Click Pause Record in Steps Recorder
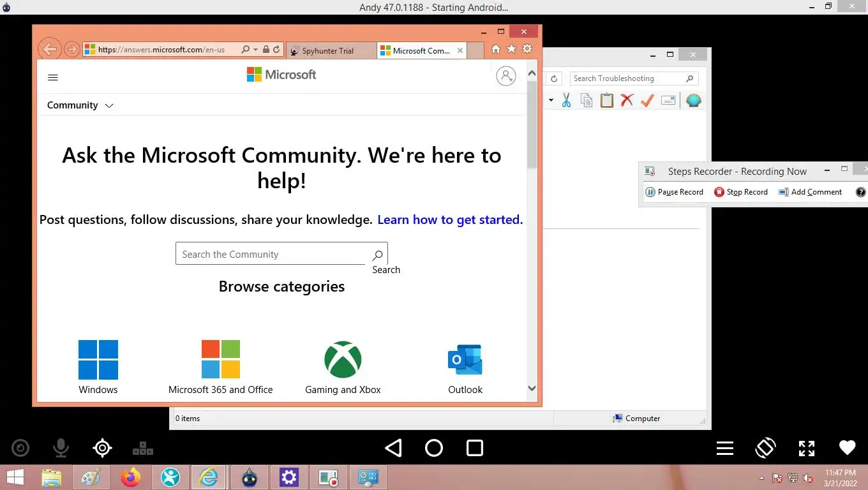The image size is (868, 490). point(674,192)
